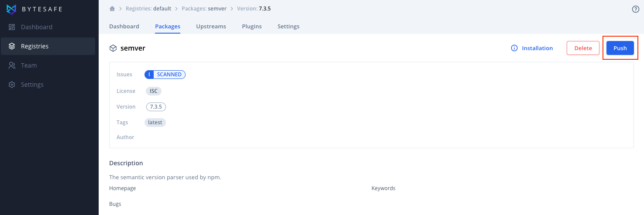Open Team in the sidebar
This screenshot has width=644, height=215.
(48, 65)
